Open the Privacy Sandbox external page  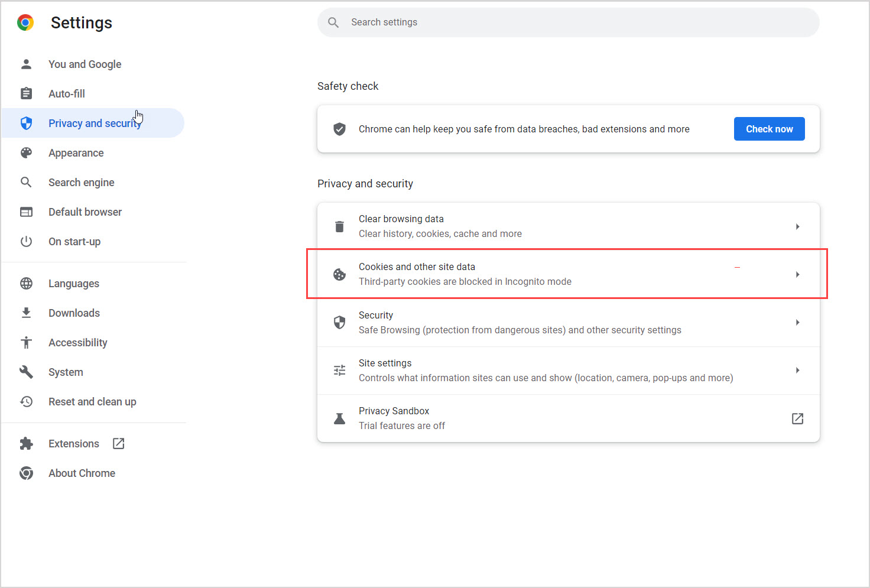coord(797,418)
